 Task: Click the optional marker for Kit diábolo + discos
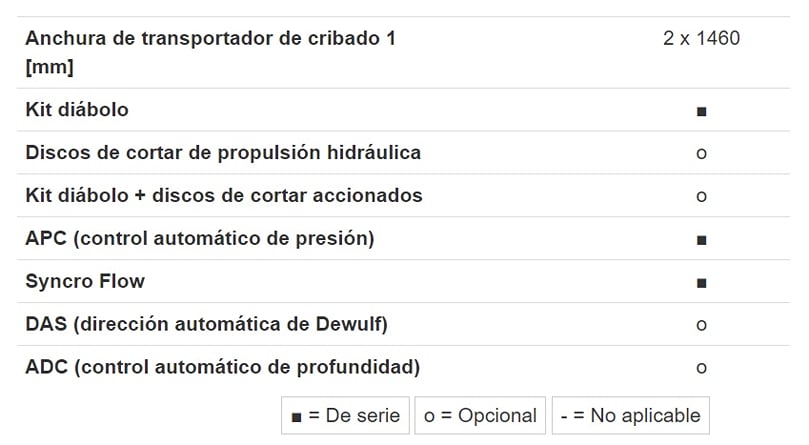click(x=701, y=196)
